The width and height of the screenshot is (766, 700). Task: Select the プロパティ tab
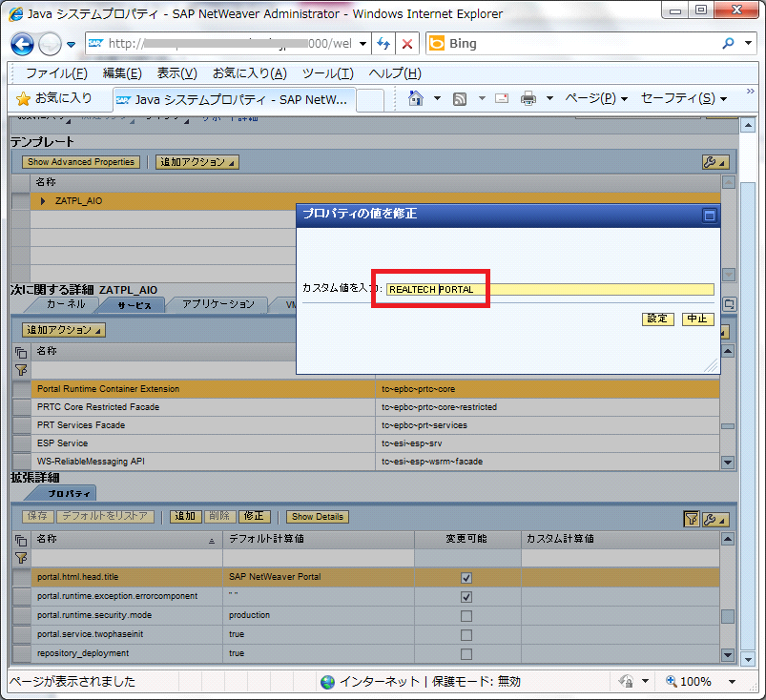69,493
